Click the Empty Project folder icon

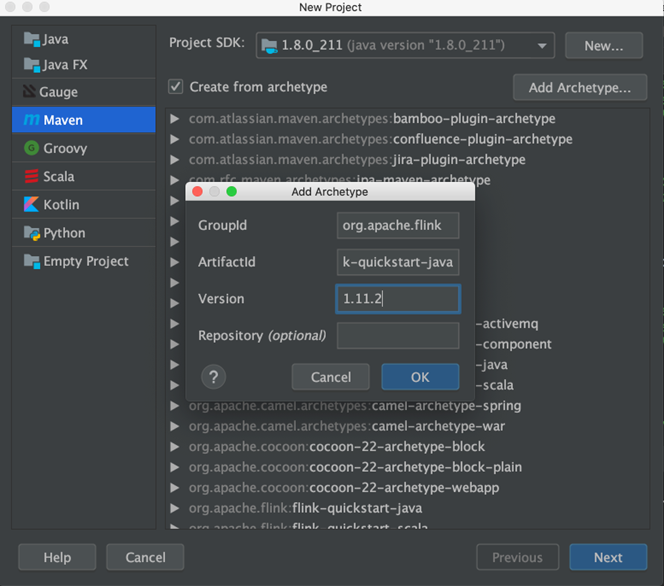[x=32, y=261]
